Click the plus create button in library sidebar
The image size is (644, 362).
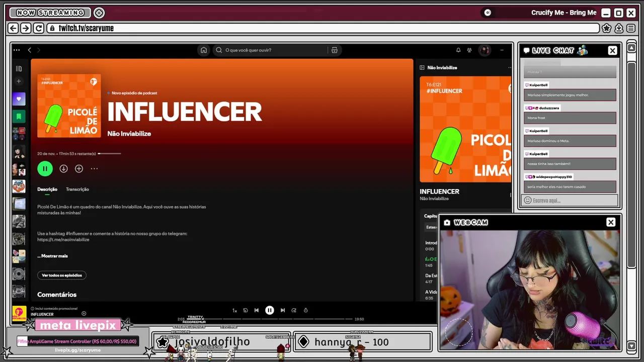19,81
